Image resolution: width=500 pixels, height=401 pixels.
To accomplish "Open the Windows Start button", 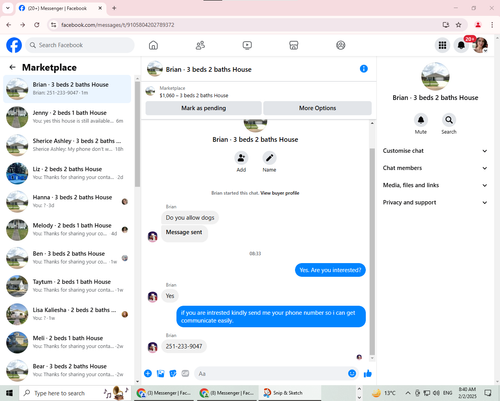I will [x=9, y=393].
